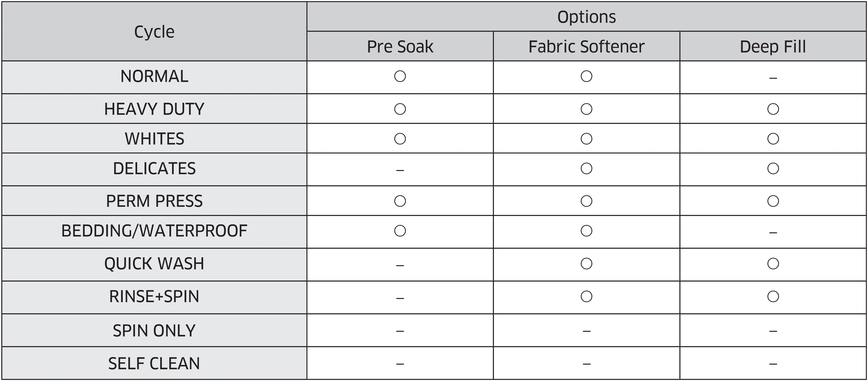Click the Pre Soak column header
Image resolution: width=868 pixels, height=381 pixels.
point(400,46)
